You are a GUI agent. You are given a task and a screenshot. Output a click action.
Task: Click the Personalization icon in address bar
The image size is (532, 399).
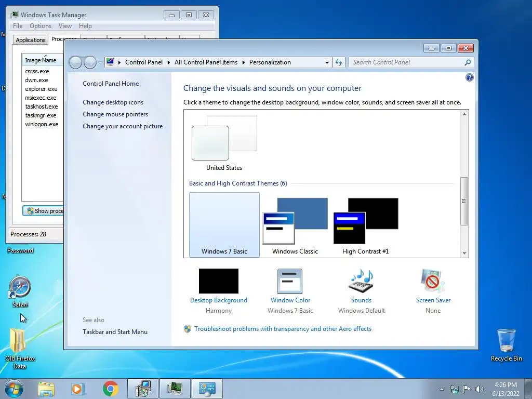pyautogui.click(x=110, y=62)
